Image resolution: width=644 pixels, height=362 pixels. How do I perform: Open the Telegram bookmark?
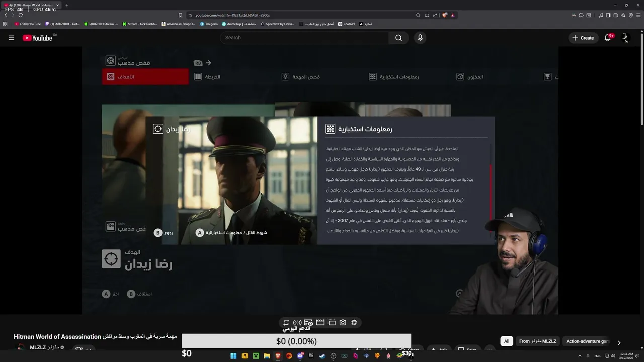pyautogui.click(x=209, y=24)
